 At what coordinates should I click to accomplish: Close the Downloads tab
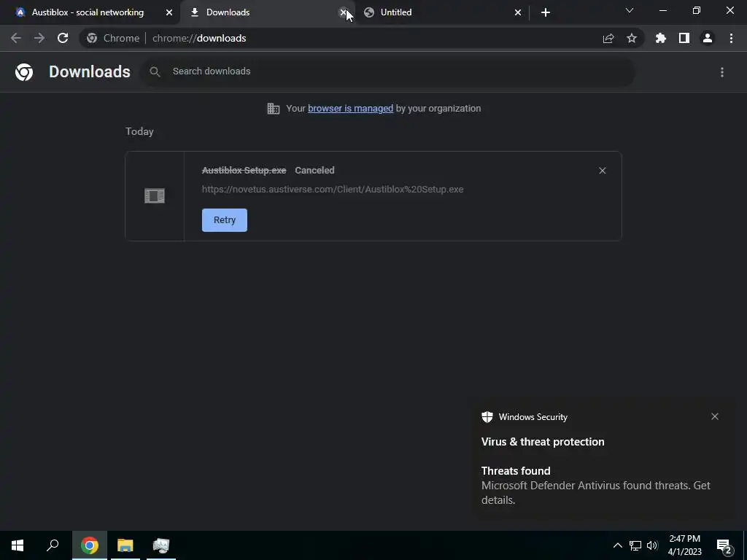pos(343,12)
